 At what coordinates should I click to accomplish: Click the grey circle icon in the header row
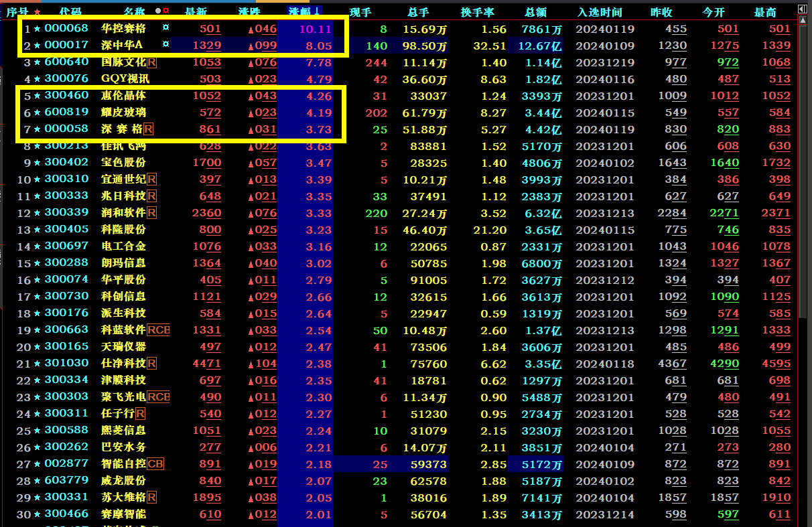tap(157, 12)
